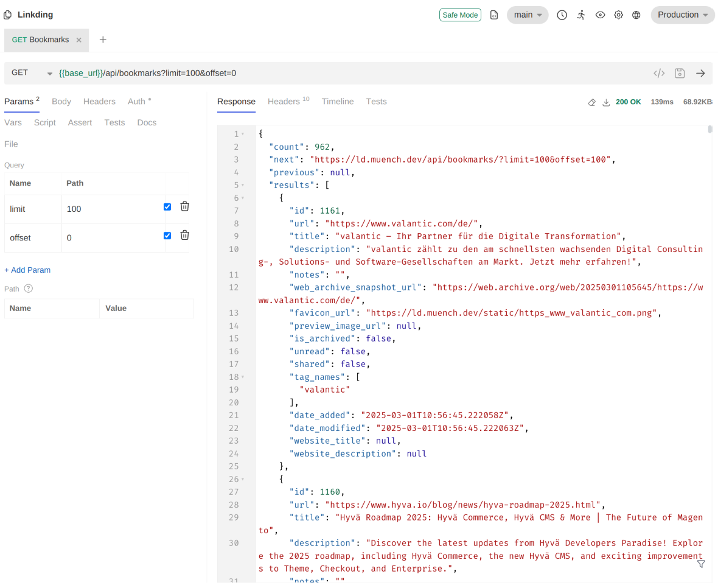Open the Assert tab
Screen dimensions: 718x588
[x=80, y=123]
